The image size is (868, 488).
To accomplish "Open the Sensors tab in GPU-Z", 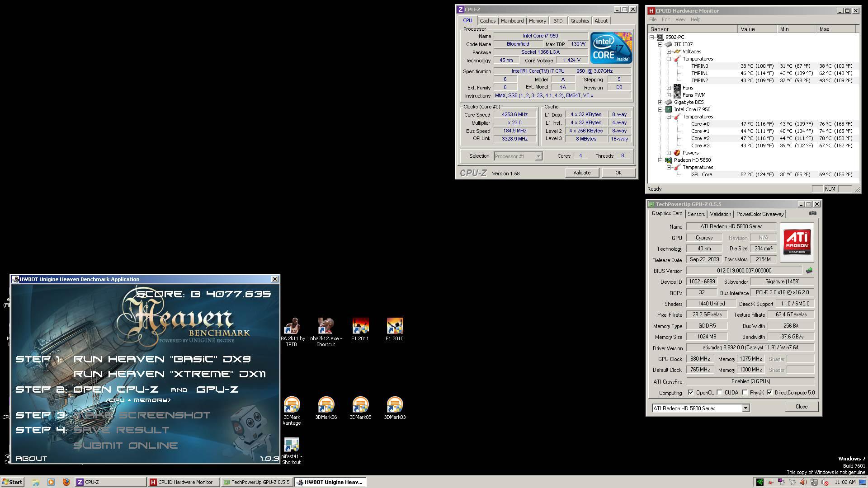I will [x=696, y=214].
